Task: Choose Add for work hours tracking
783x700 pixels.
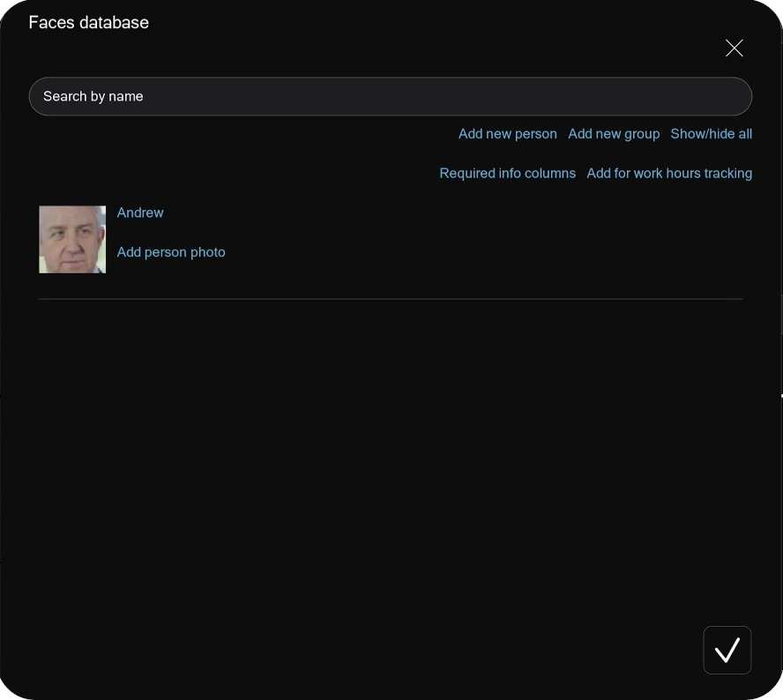Action: [x=669, y=174]
